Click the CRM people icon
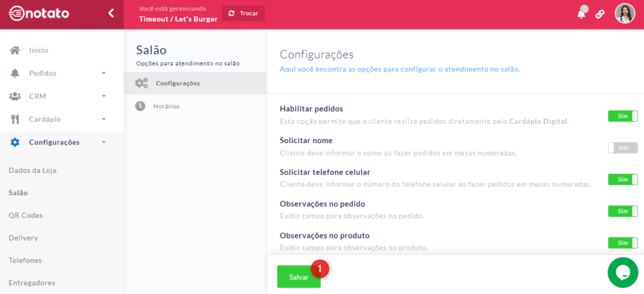Image resolution: width=644 pixels, height=294 pixels. (15, 96)
